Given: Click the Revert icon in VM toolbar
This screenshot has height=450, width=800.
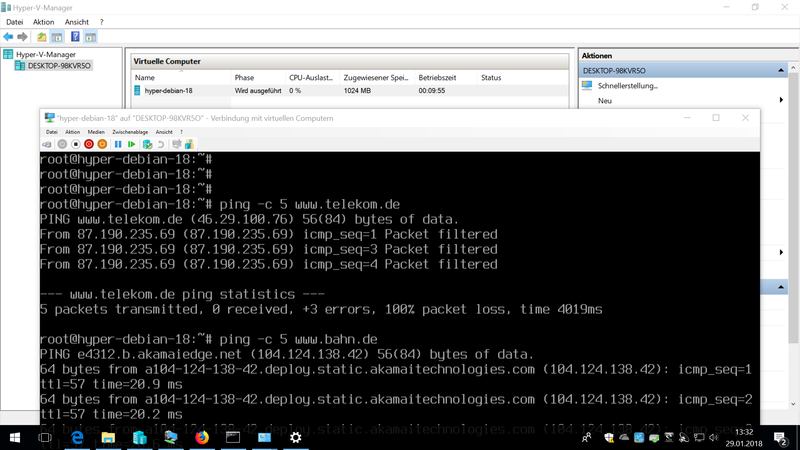Looking at the screenshot, I should tap(161, 144).
